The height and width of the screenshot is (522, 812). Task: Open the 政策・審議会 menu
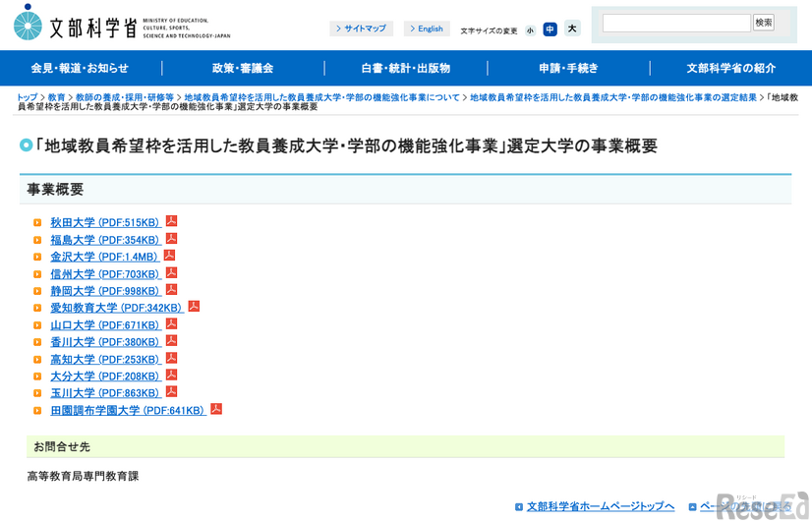243,68
